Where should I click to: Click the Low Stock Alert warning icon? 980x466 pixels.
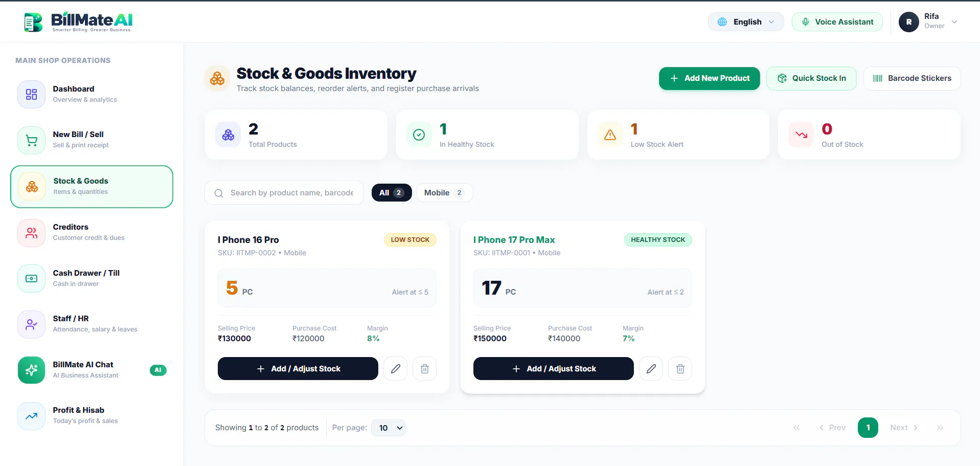click(x=610, y=135)
